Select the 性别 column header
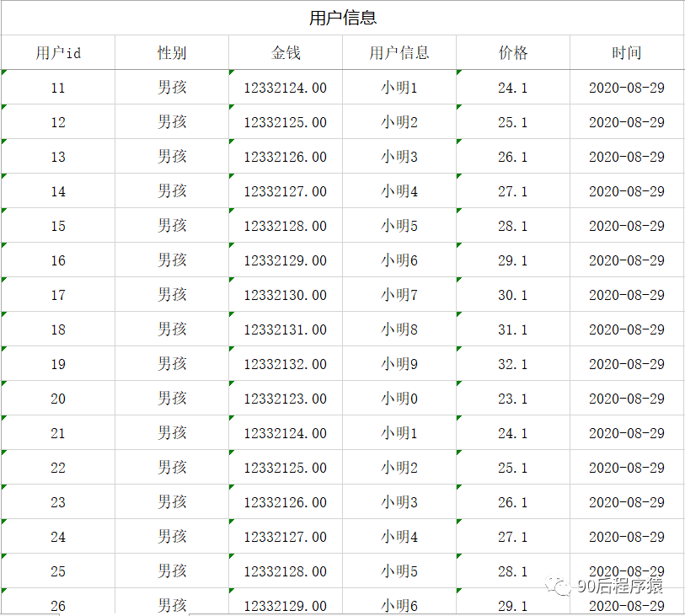685x616 pixels. pyautogui.click(x=172, y=52)
